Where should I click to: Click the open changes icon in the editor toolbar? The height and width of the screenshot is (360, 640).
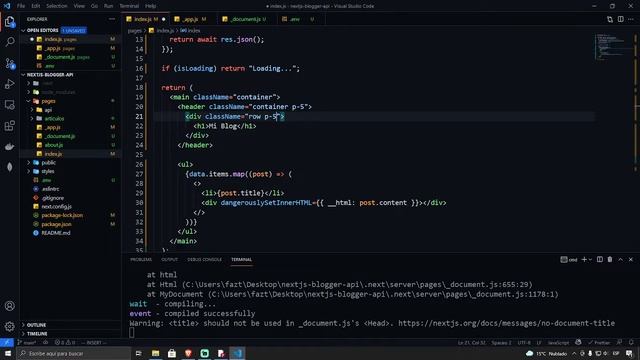click(610, 19)
